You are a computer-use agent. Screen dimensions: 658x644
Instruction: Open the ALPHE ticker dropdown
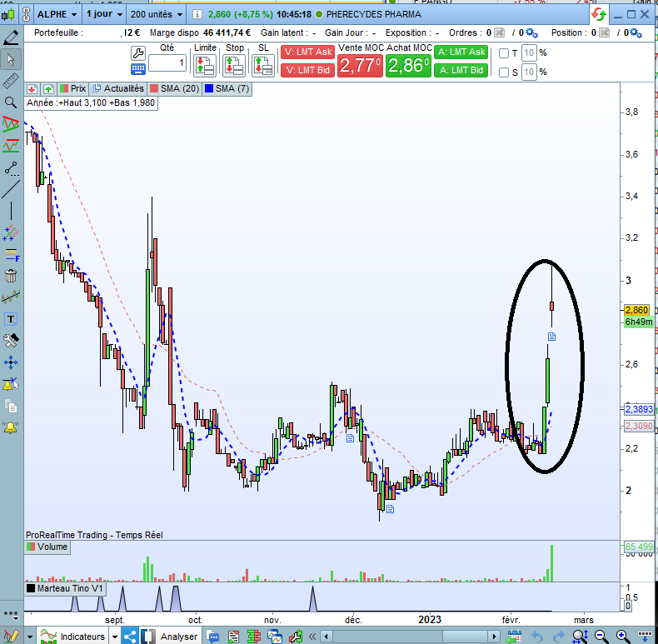57,14
